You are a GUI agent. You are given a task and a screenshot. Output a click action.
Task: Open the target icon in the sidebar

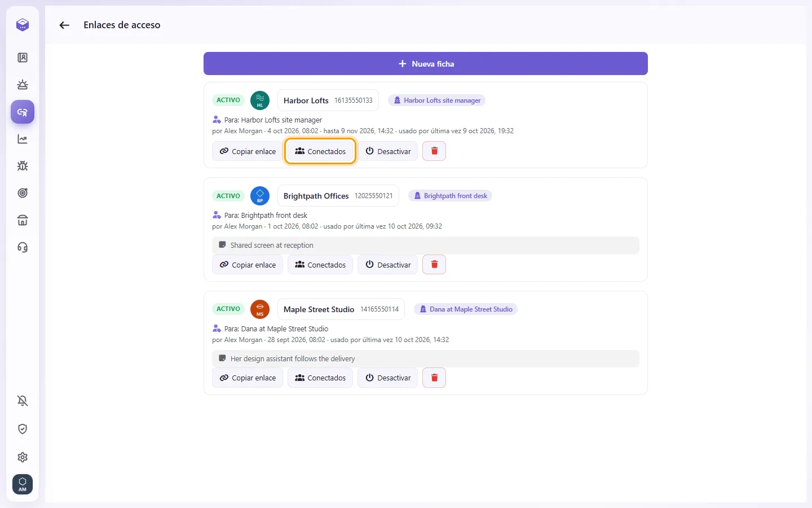23,193
